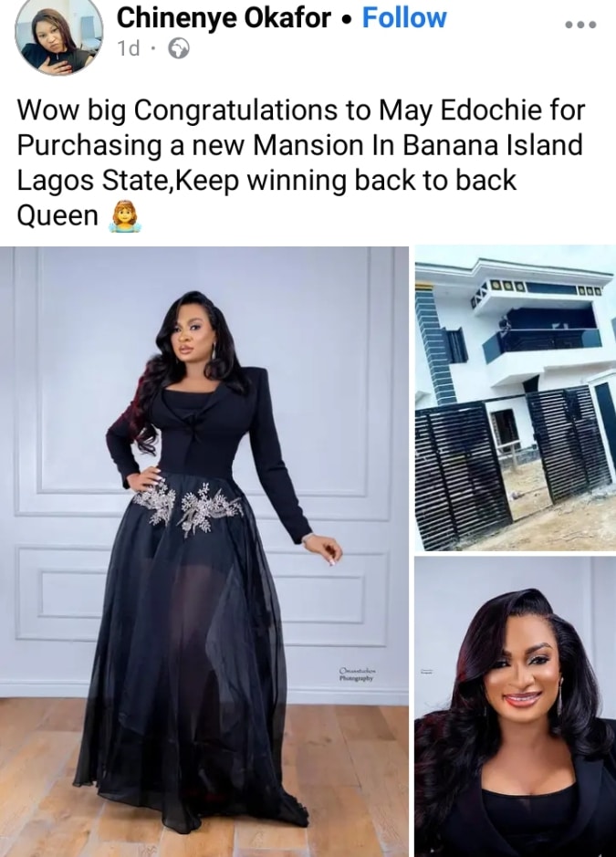Click the word Queen in the caption
The width and height of the screenshot is (616, 857).
(x=57, y=216)
